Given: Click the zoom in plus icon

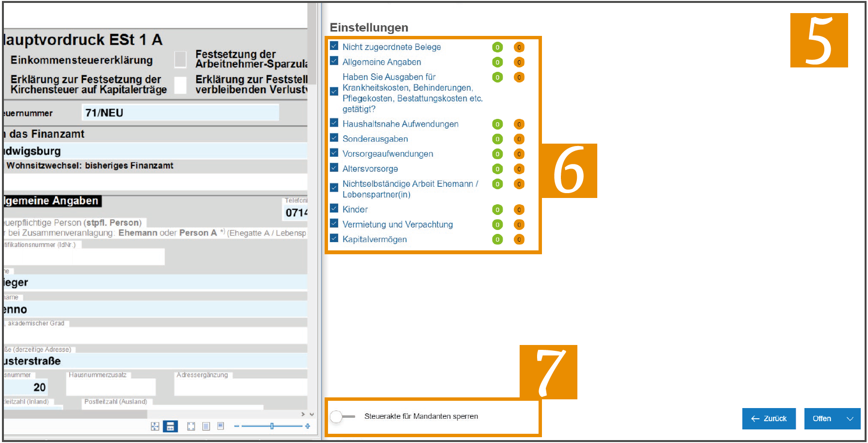Looking at the screenshot, I should click(x=308, y=426).
